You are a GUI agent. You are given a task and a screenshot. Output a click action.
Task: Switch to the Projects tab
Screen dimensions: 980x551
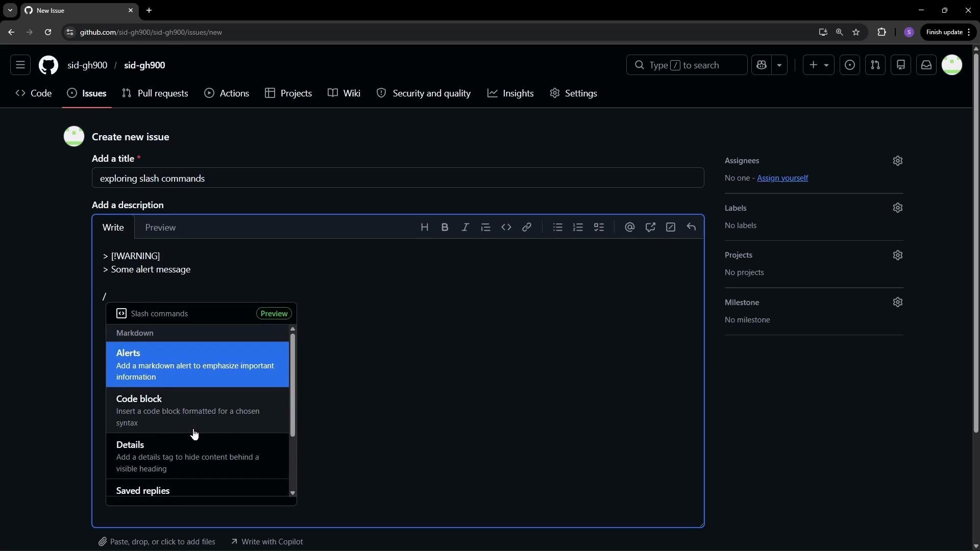coord(288,93)
